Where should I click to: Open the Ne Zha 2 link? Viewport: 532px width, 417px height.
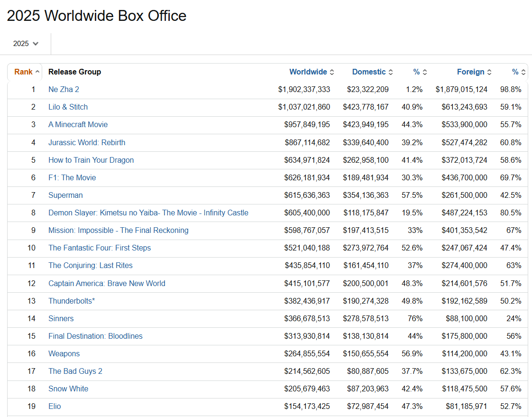(x=64, y=89)
